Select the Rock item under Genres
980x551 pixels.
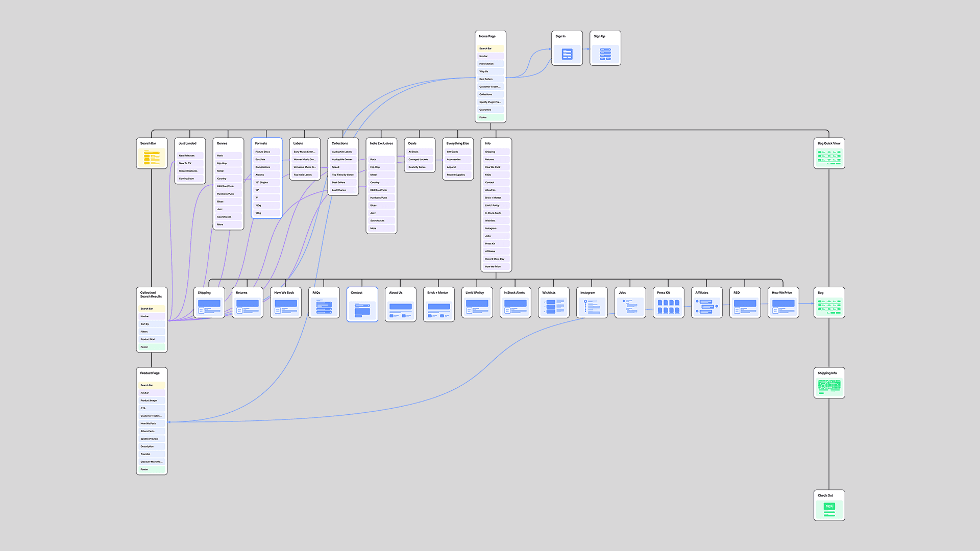228,156
